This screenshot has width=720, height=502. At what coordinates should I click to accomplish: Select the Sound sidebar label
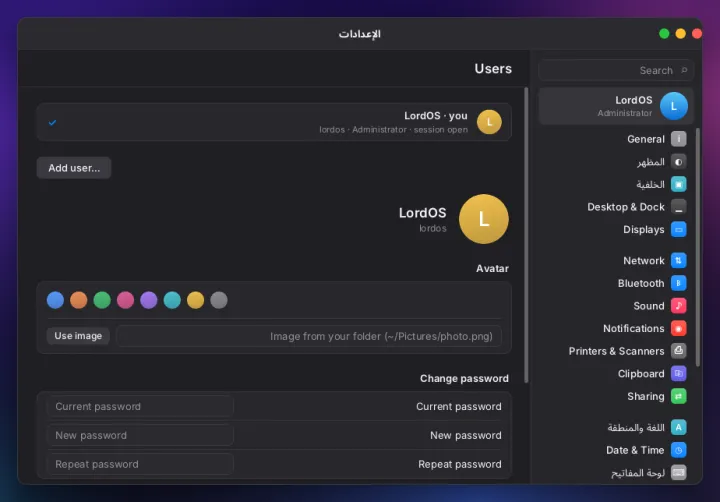pos(649,306)
